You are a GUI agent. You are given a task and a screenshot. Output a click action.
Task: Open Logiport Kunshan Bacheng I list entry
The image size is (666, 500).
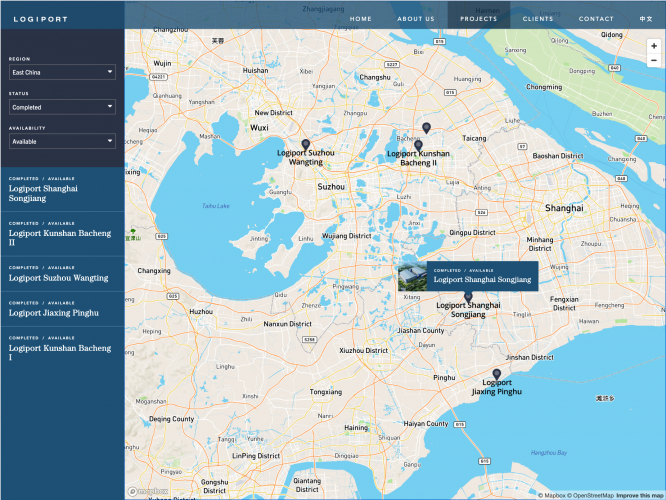[62, 348]
